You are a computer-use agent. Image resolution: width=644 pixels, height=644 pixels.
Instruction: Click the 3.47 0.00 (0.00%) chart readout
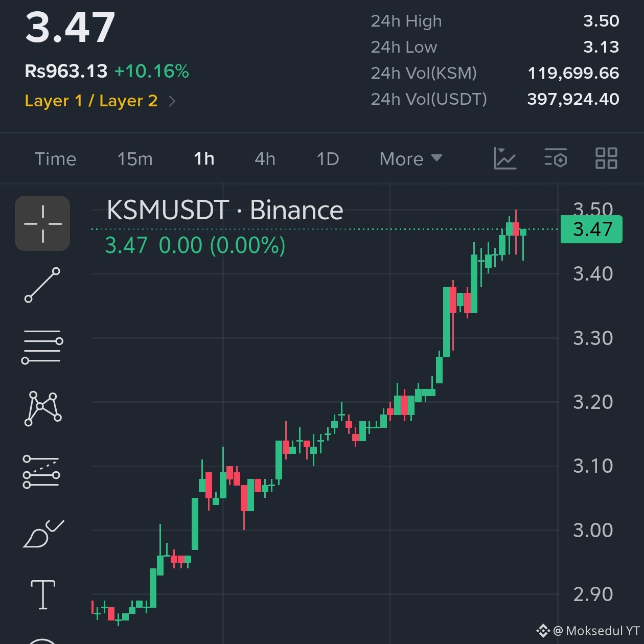(195, 245)
